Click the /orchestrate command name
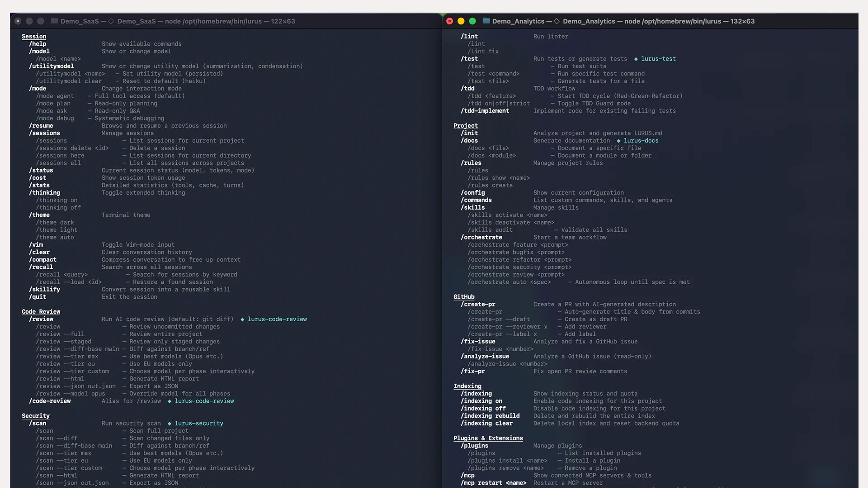This screenshot has height=488, width=868. click(x=481, y=237)
